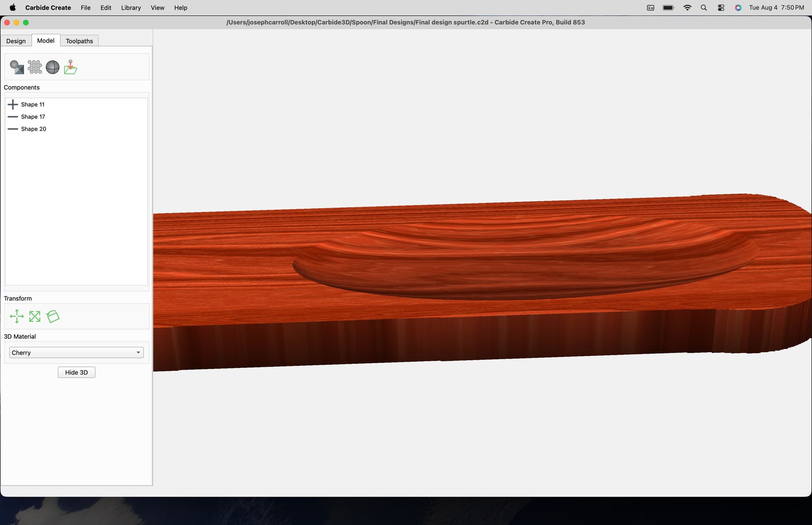Screen dimensions: 812x525
Task: Select the Shape 11 component
Action: coord(76,104)
